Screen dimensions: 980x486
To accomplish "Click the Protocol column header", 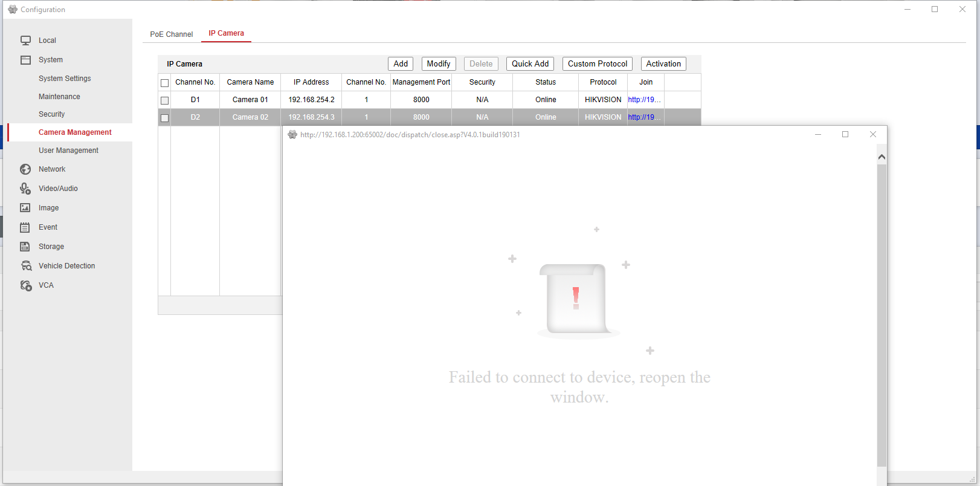I will (x=603, y=82).
